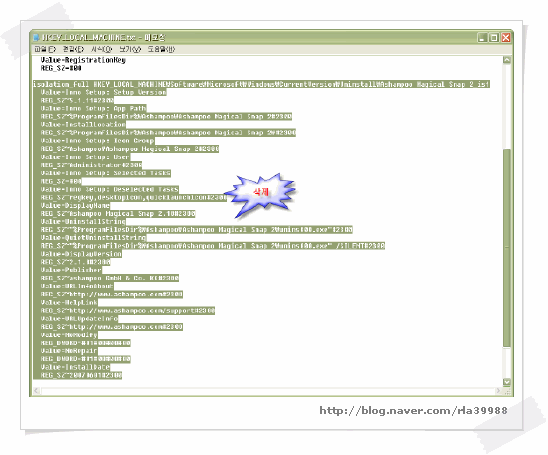Click the Value=QuietUninstallString line
This screenshot has height=455, width=548.
point(93,238)
